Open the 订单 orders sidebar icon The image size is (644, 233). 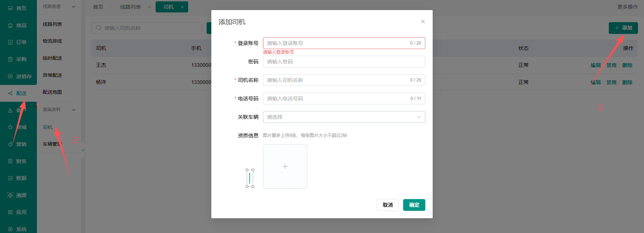pos(10,42)
